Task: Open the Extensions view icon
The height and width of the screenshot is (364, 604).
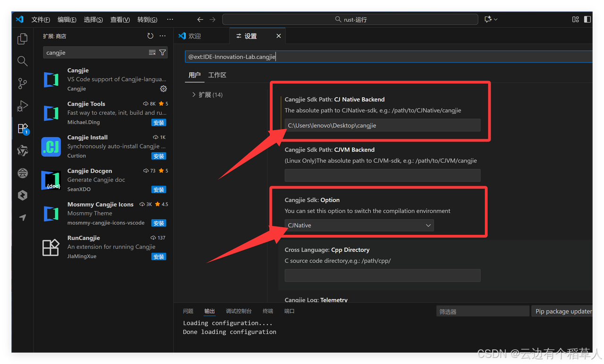Action: (x=22, y=128)
